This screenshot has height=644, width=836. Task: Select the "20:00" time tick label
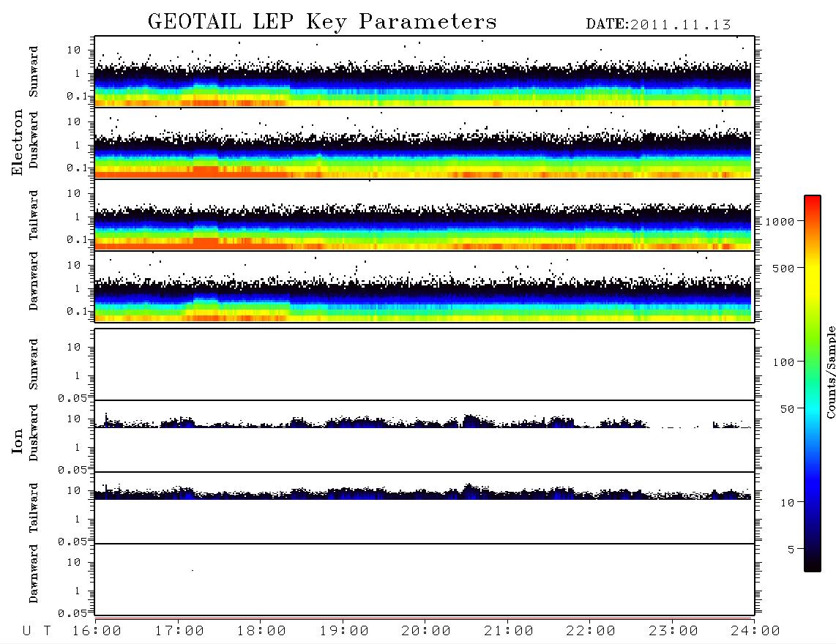426,632
